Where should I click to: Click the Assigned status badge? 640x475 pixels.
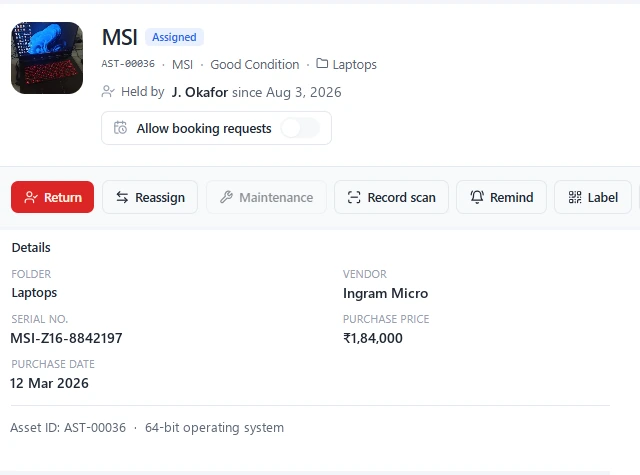point(174,37)
